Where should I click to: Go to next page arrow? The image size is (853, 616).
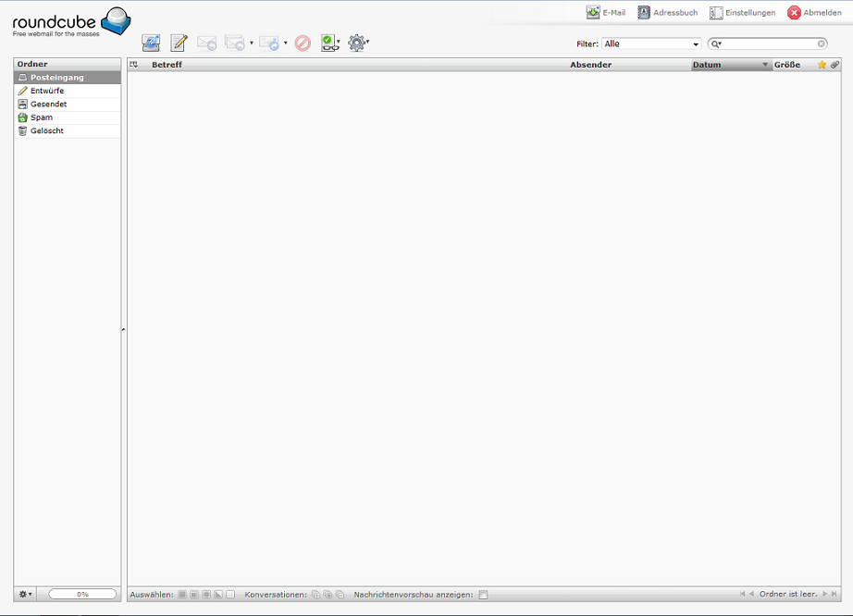pos(824,594)
